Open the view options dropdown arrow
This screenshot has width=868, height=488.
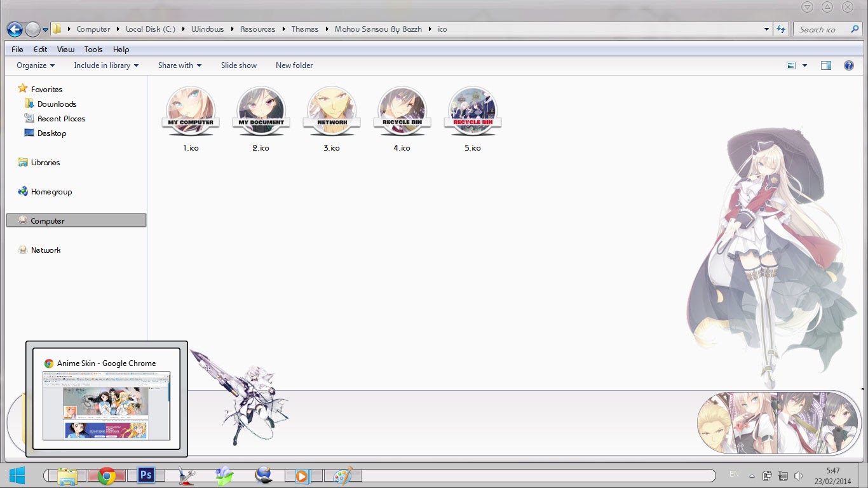click(x=804, y=65)
